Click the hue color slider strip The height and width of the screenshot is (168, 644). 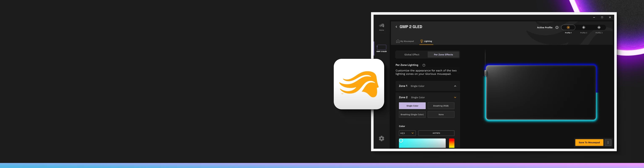pyautogui.click(x=452, y=143)
